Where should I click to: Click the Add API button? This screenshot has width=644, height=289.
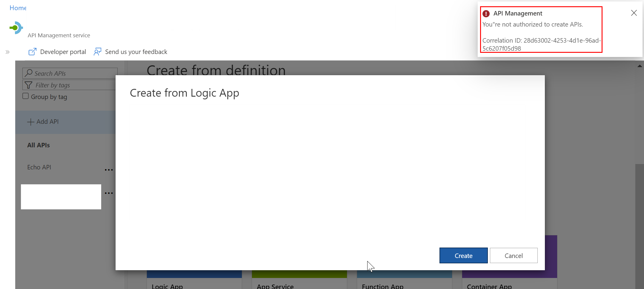click(x=65, y=122)
